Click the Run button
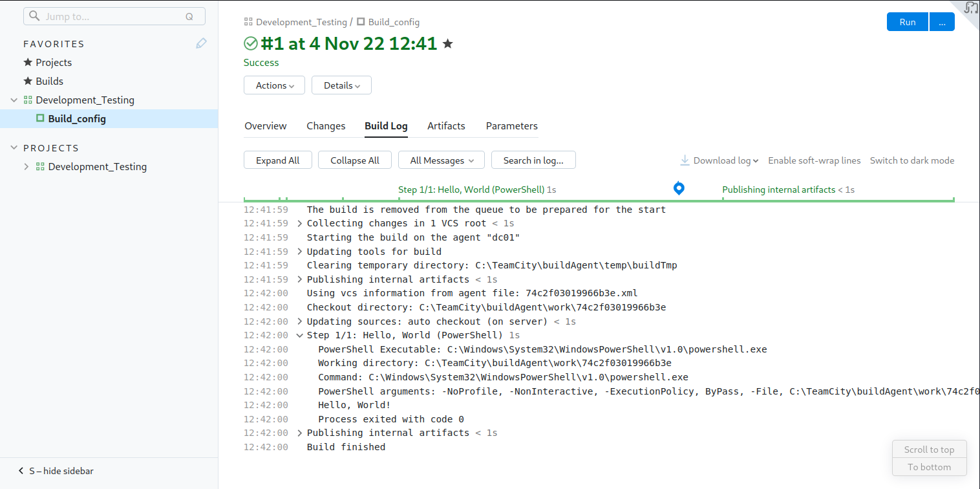980x489 pixels. (907, 21)
